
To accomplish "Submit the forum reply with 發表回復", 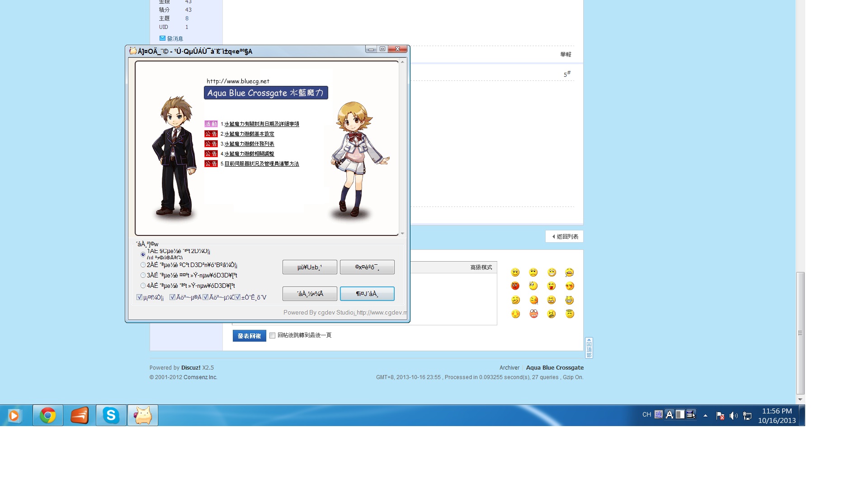I will [249, 336].
